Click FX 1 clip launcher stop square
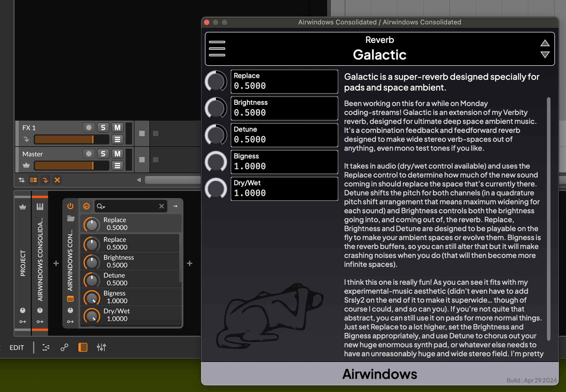 [142, 133]
